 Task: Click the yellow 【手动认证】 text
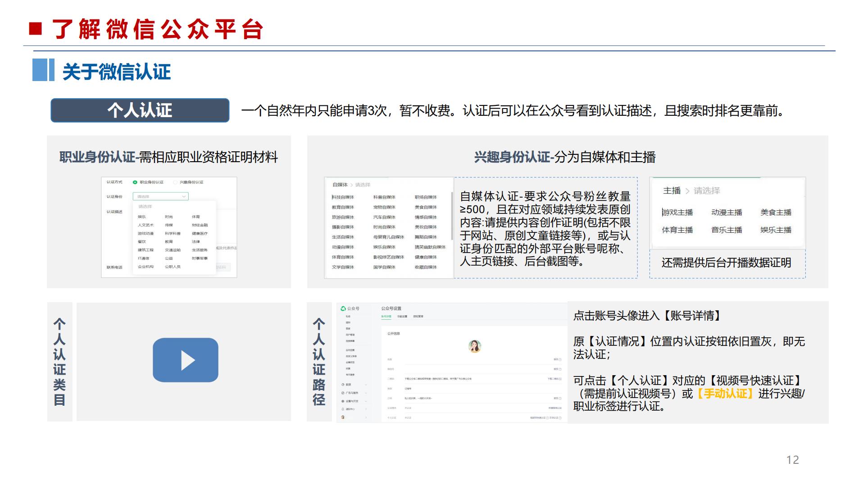point(725,394)
